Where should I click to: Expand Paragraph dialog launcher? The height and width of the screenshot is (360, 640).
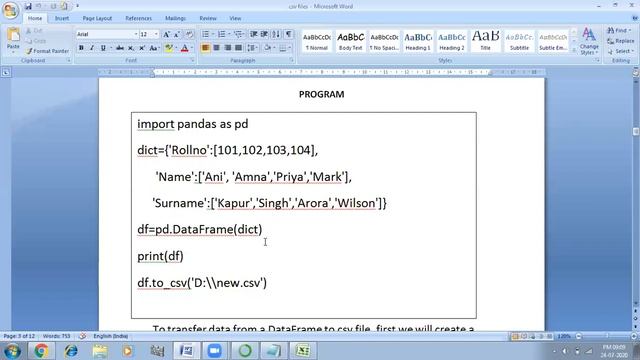click(x=292, y=60)
